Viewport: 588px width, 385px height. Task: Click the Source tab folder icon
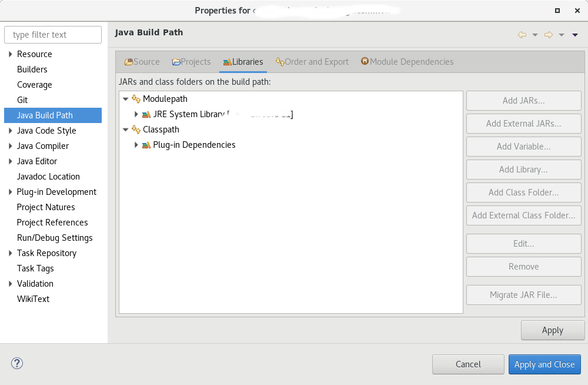click(129, 62)
